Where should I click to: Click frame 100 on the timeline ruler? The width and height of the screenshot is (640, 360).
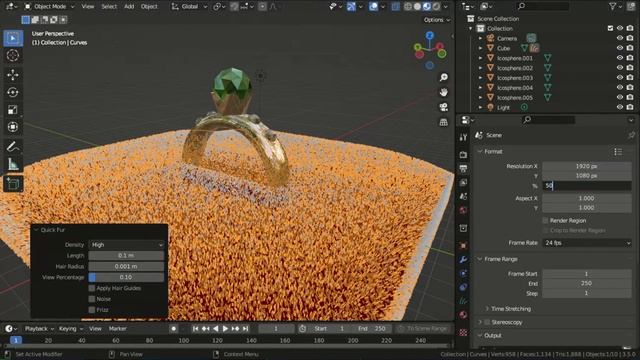click(184, 340)
